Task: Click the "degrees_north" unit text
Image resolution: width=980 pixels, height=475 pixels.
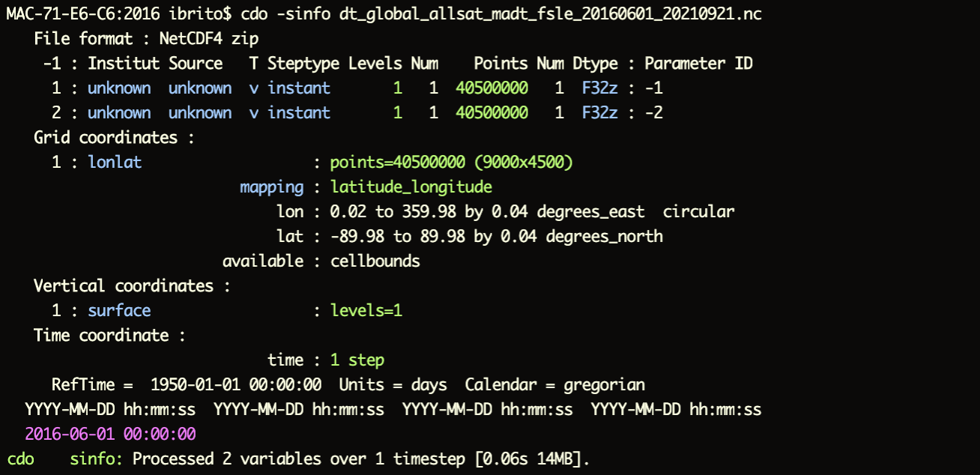Action: point(604,237)
